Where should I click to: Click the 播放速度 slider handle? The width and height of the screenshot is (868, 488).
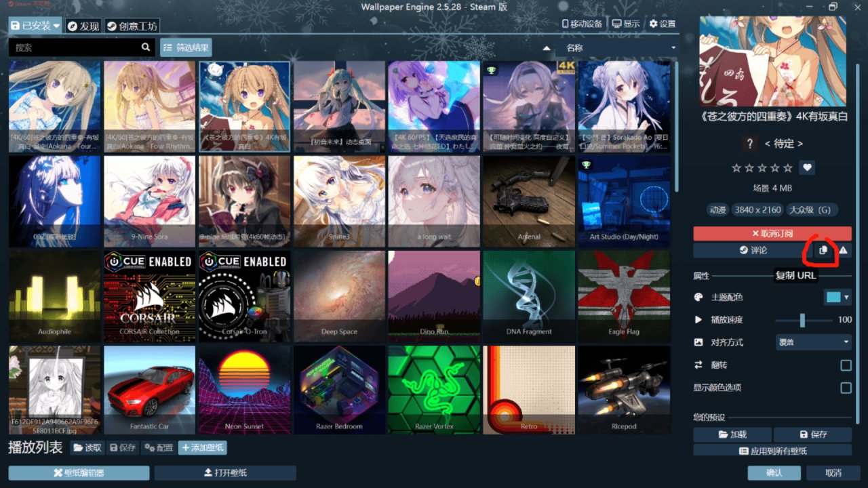(802, 320)
